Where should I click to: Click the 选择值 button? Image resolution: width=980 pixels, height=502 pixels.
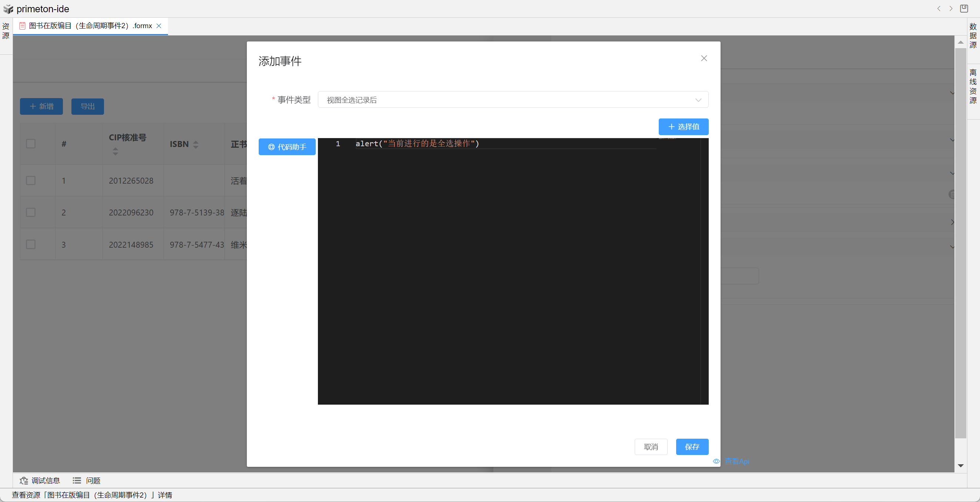[x=683, y=127]
